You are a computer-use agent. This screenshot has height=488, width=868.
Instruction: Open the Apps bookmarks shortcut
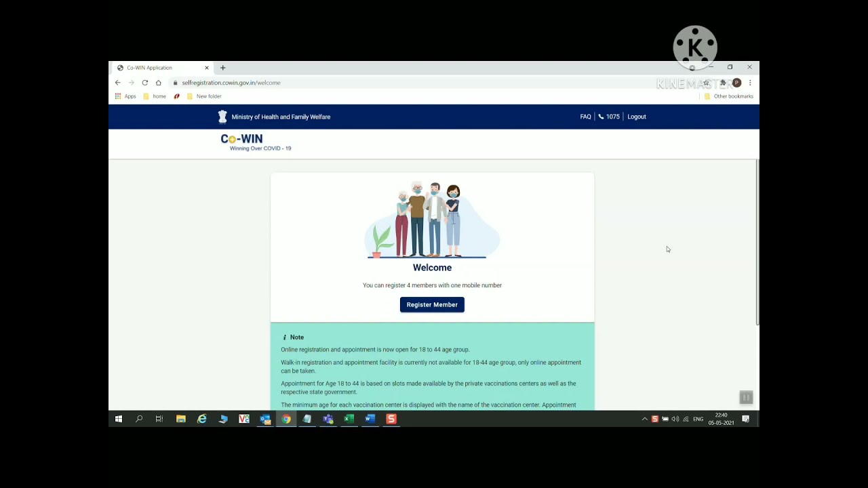[x=125, y=96]
